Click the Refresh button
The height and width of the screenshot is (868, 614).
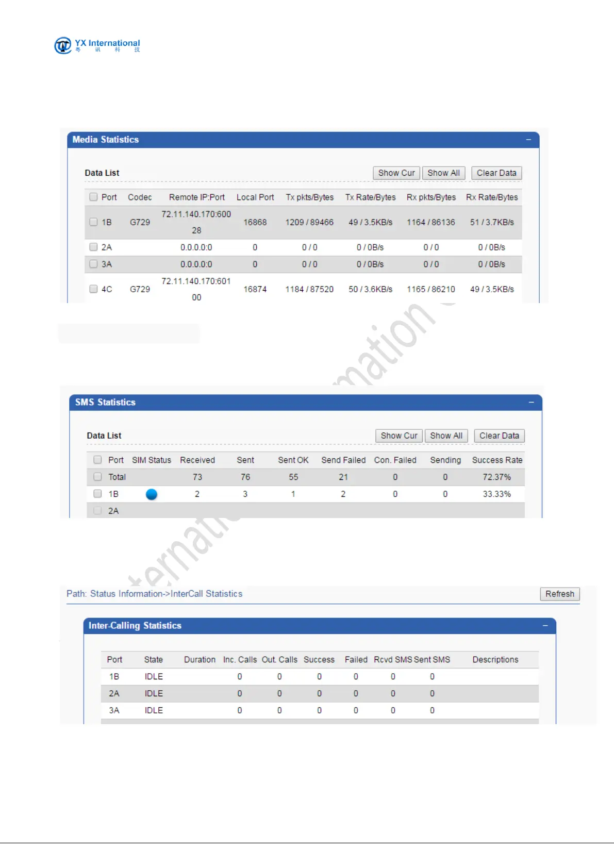point(560,594)
